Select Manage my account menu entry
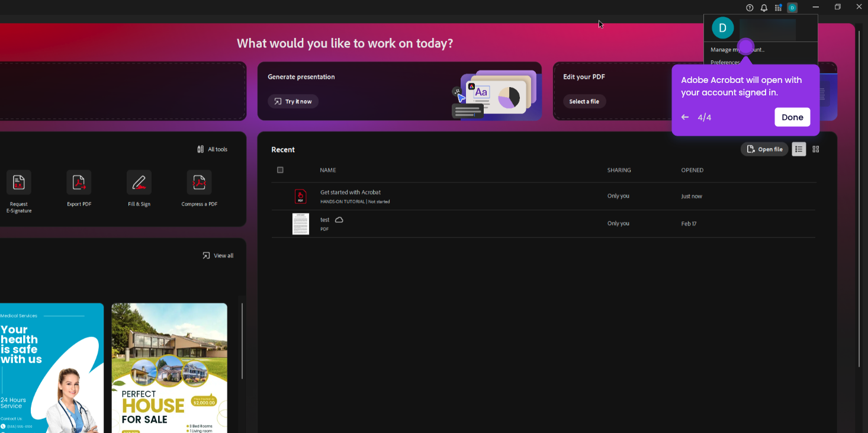This screenshot has height=433, width=868. [x=737, y=50]
